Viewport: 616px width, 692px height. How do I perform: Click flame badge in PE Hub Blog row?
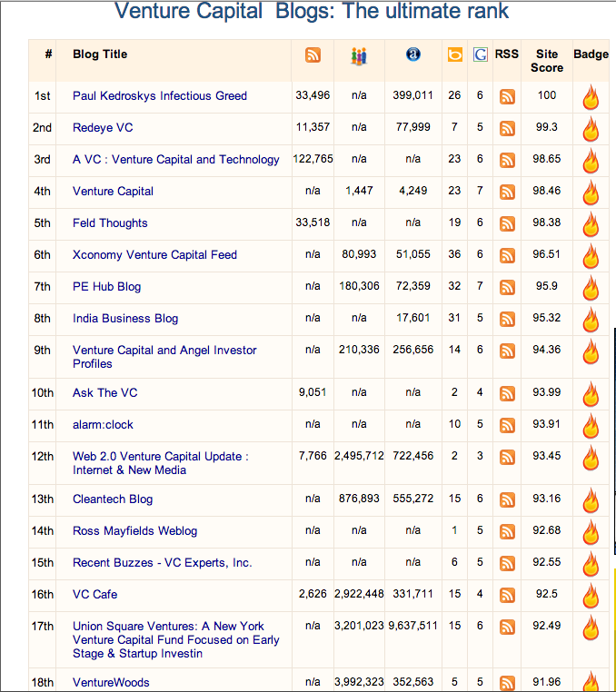(591, 288)
